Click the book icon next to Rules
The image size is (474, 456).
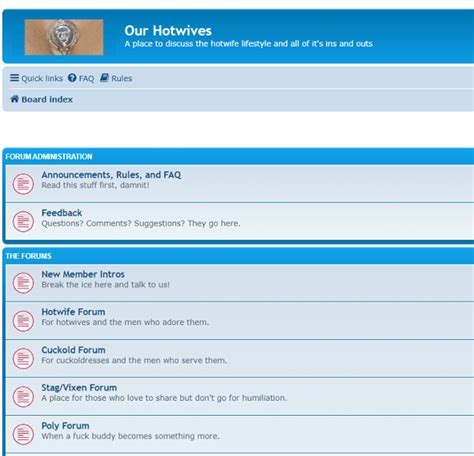(x=104, y=78)
